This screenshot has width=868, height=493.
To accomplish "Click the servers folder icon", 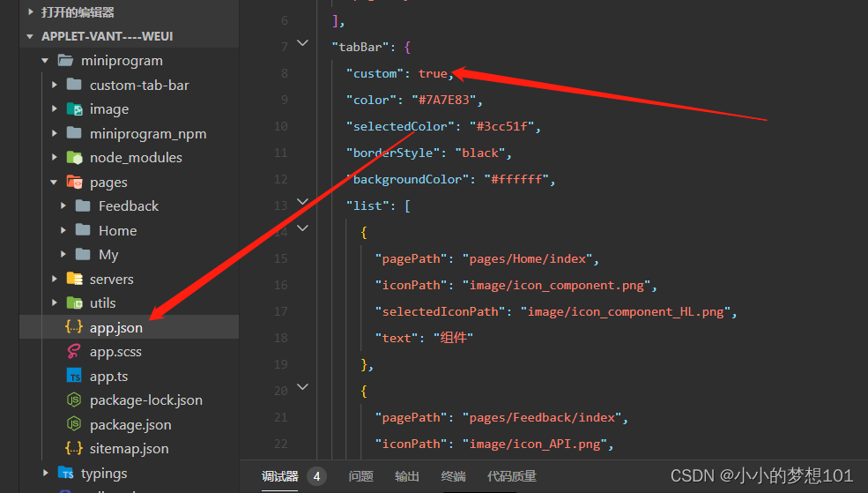I will (74, 279).
